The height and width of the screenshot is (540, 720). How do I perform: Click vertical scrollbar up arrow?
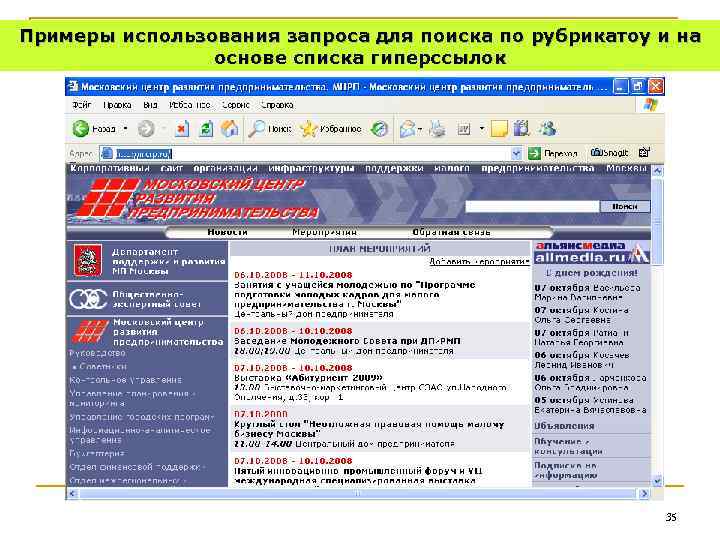pos(658,171)
